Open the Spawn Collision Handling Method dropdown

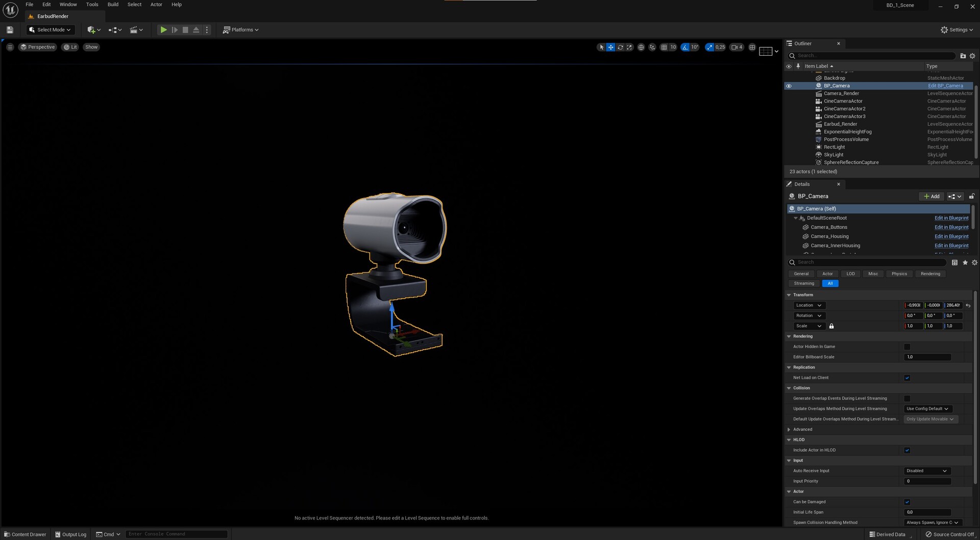(933, 522)
